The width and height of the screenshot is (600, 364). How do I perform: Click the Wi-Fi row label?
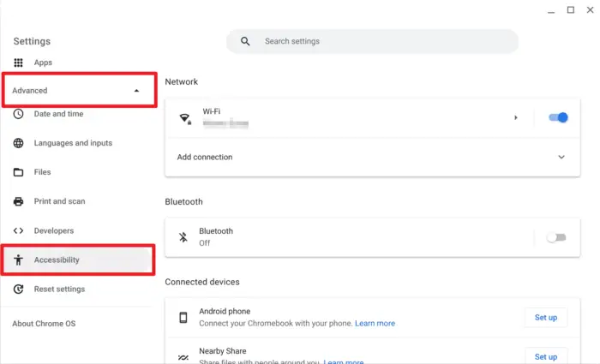click(212, 111)
